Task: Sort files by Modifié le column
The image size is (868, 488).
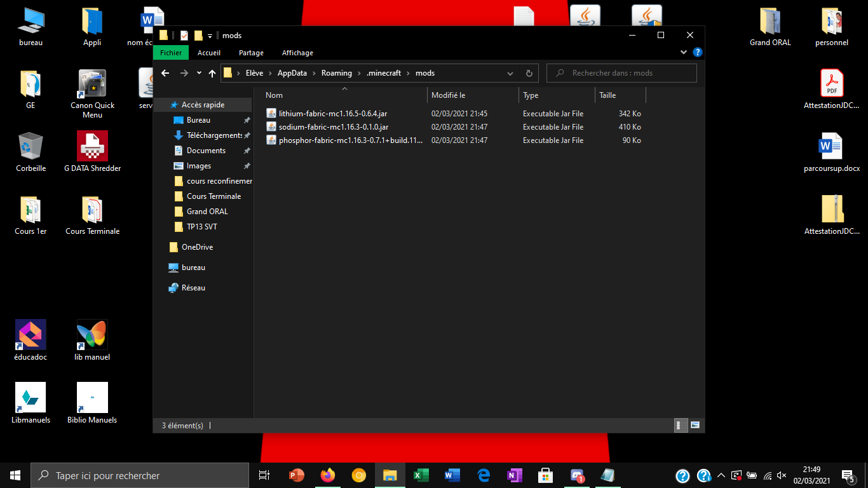Action: pyautogui.click(x=449, y=95)
